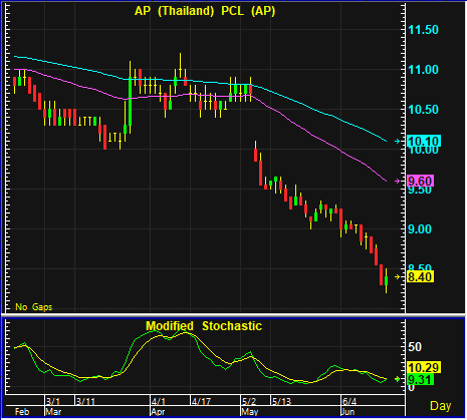
Task: Select the magenta 9.60 moving average label
Action: [x=420, y=181]
